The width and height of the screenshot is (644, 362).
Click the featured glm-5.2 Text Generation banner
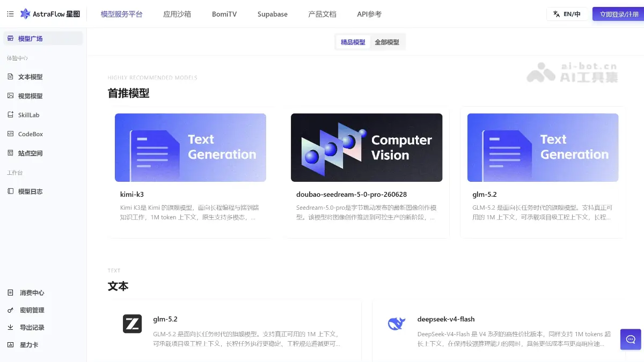point(543,147)
